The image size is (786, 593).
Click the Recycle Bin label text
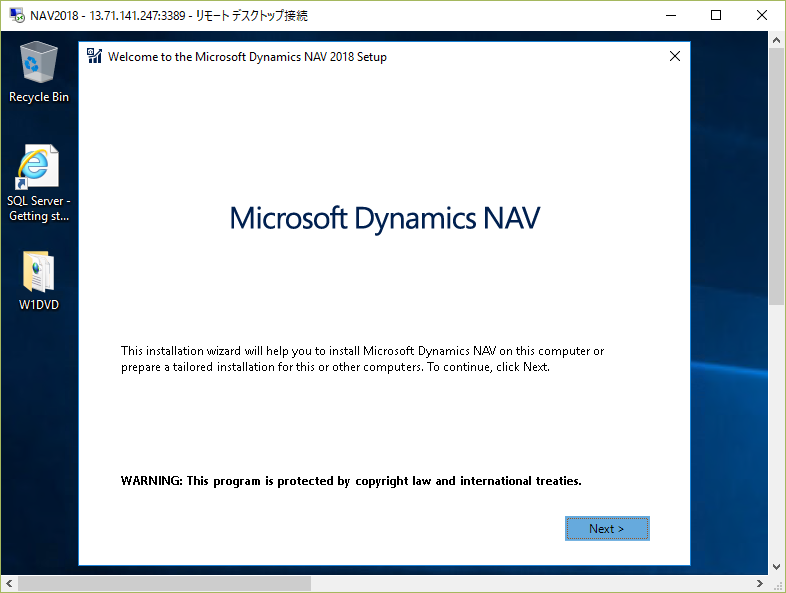[39, 97]
